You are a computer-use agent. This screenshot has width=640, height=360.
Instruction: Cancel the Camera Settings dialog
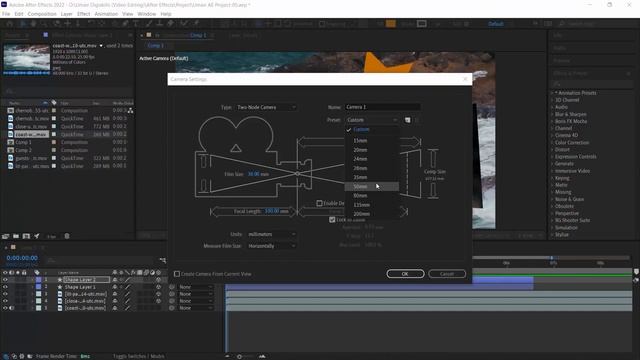(447, 274)
